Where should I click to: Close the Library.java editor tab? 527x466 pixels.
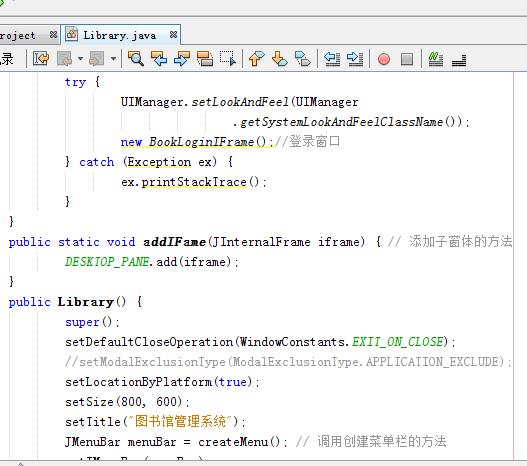click(x=173, y=34)
